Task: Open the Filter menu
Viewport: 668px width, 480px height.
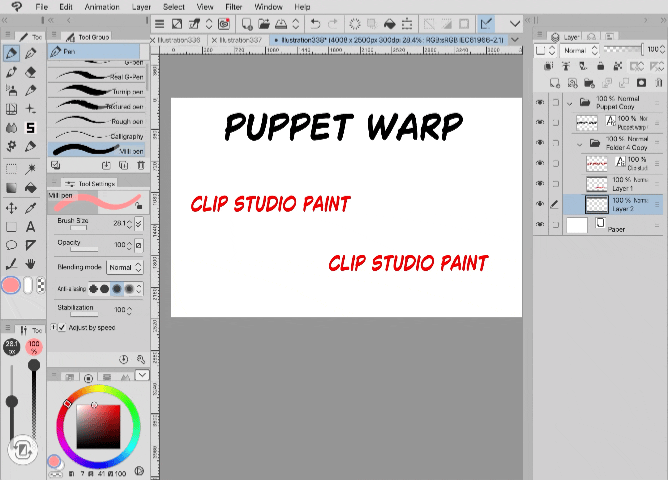Action: 233,7
